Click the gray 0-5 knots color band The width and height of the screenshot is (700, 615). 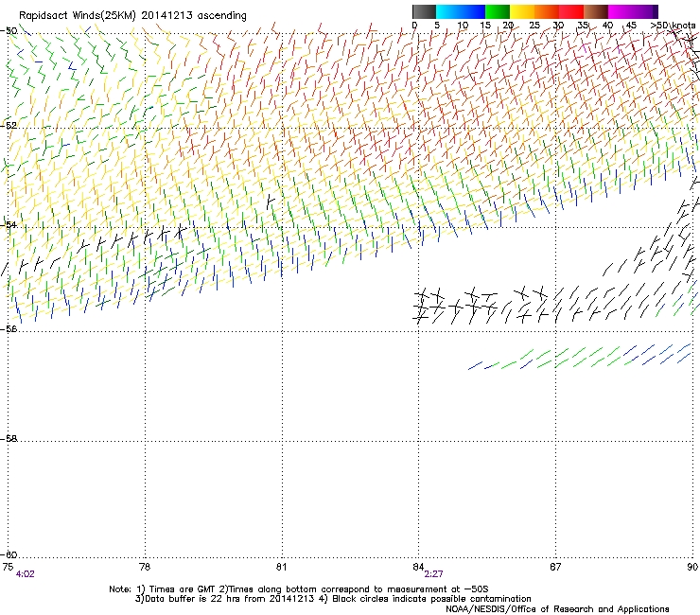pyautogui.click(x=424, y=11)
